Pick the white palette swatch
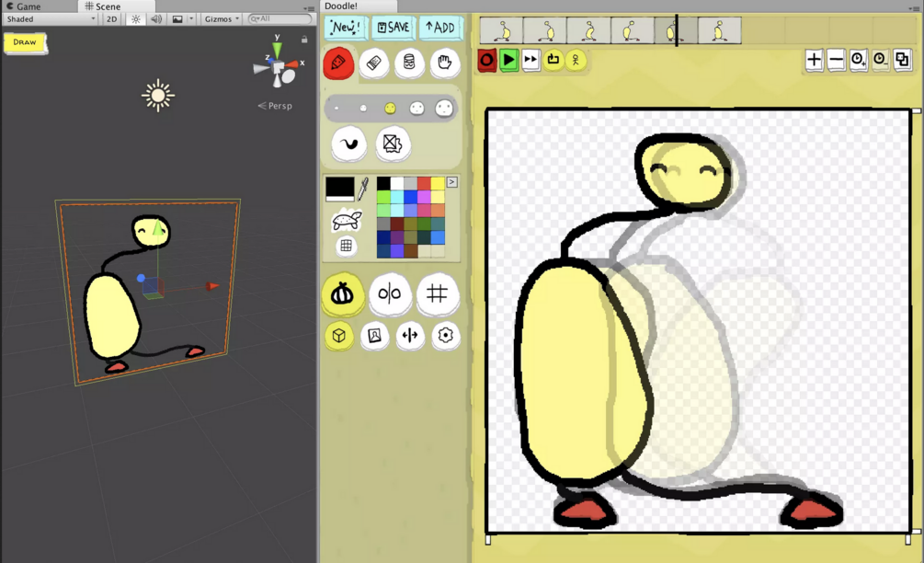The width and height of the screenshot is (924, 563). 397,183
